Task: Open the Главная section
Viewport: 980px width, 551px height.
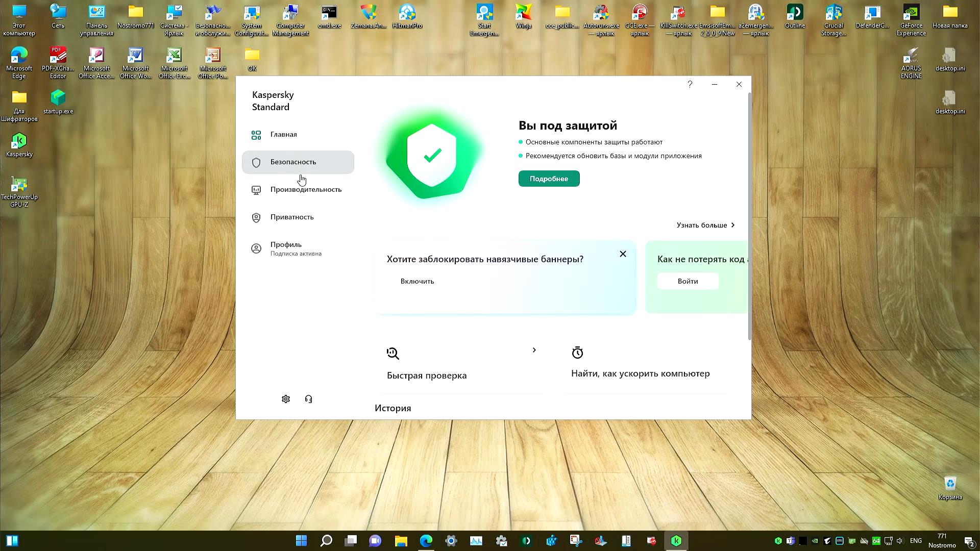Action: (x=283, y=135)
